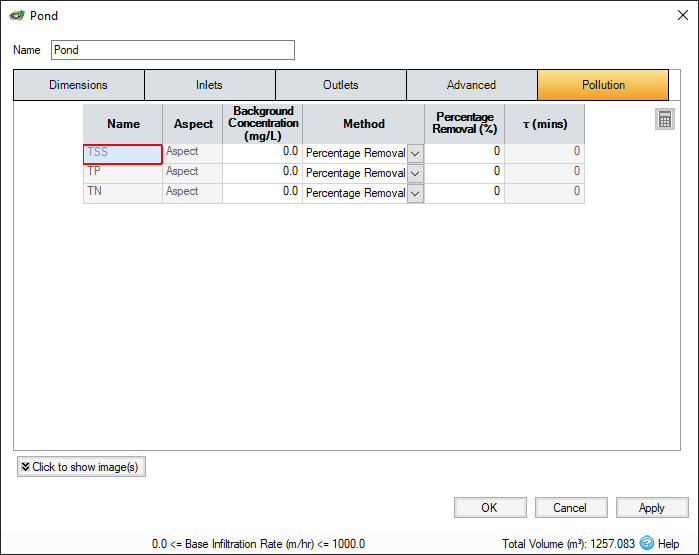
Task: Click the Background Concentration (mg/L) header
Action: coord(263,124)
